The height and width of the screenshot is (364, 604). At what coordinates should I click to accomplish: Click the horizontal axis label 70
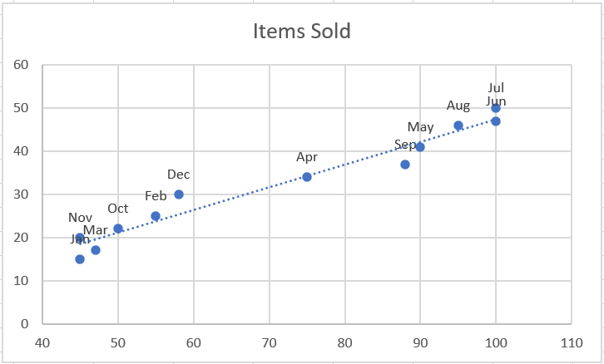pos(270,342)
